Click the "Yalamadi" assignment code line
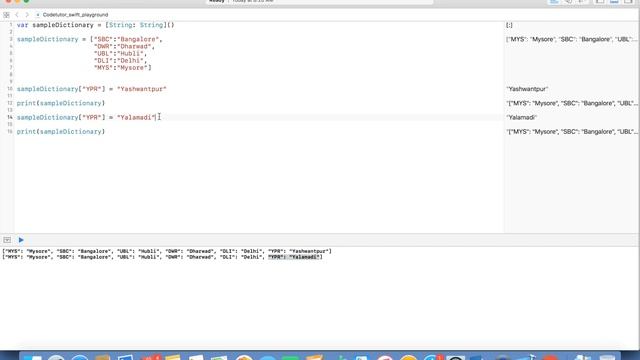The image size is (640, 360). [86, 118]
